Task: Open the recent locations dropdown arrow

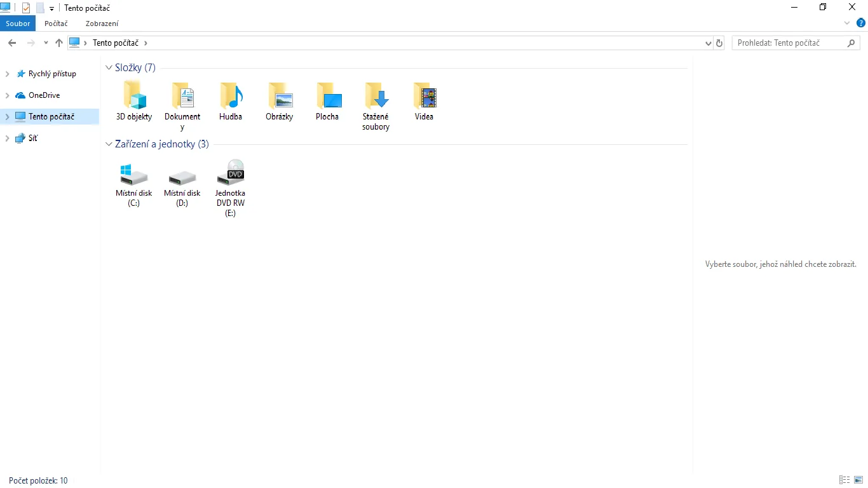Action: [46, 43]
